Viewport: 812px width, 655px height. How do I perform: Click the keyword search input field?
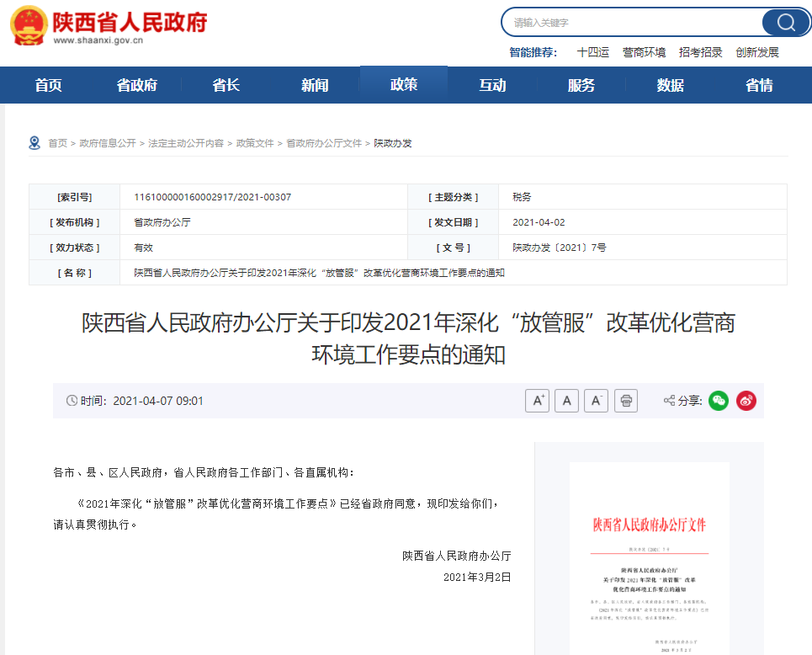631,23
